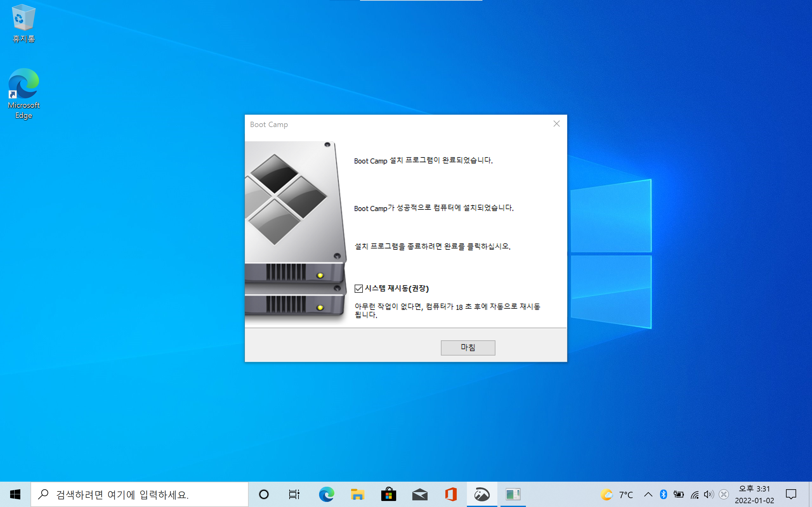Open Mail app from the taskbar

[x=419, y=494]
